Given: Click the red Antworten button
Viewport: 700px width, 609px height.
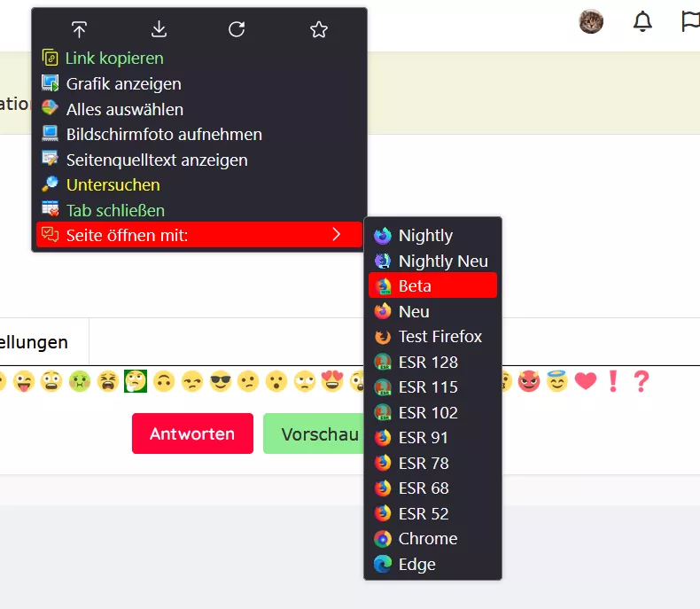Looking at the screenshot, I should coord(192,433).
